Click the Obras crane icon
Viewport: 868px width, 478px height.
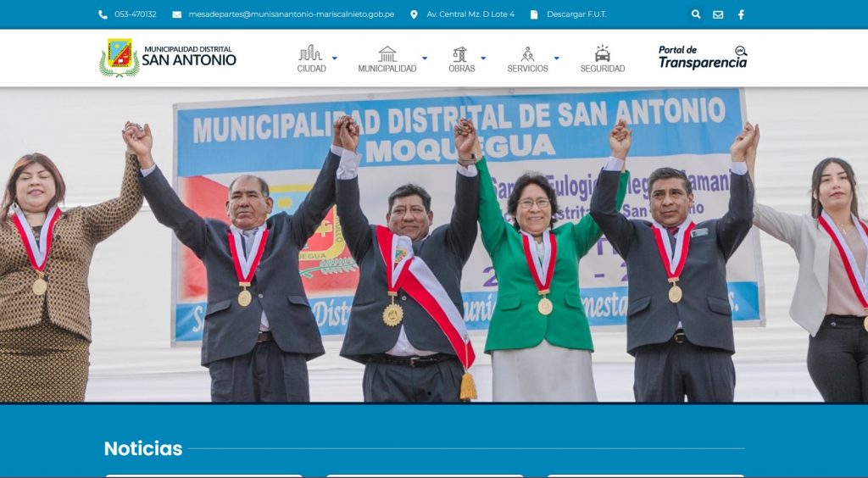(460, 54)
